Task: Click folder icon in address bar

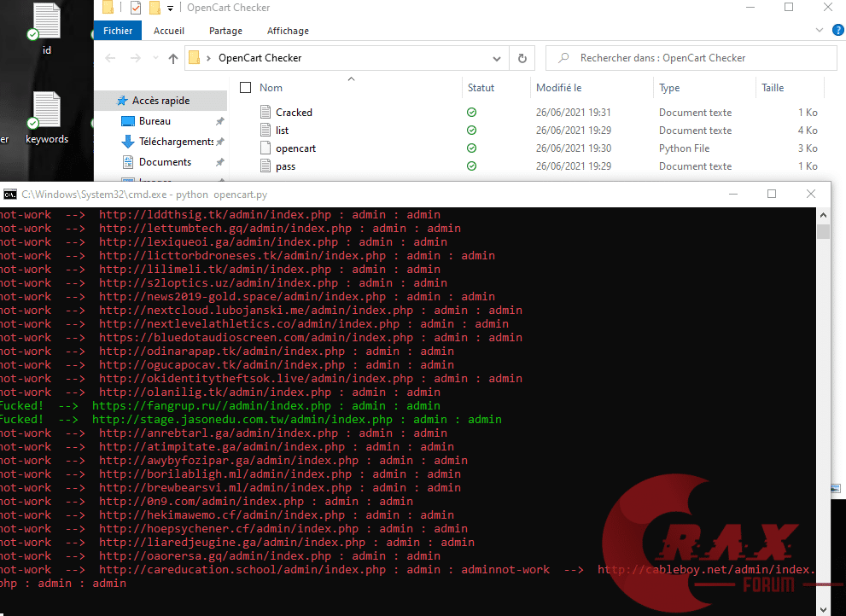Action: [x=195, y=58]
